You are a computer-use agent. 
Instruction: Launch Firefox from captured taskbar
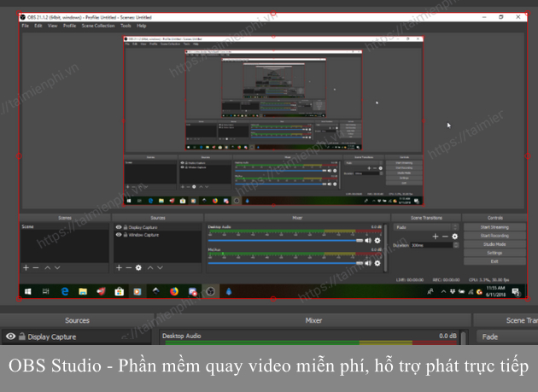point(174,291)
